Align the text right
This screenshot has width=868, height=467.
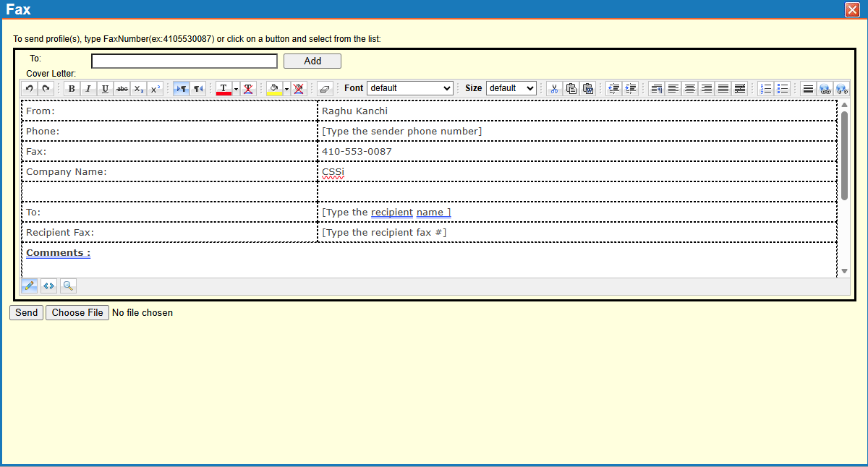pyautogui.click(x=707, y=88)
